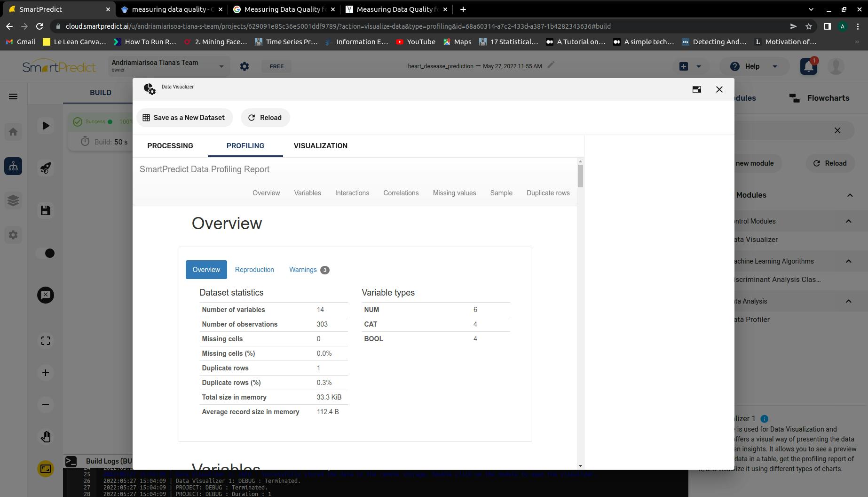Screen dimensions: 868x497
Task: Open sidebar settings gear icon
Action: tap(13, 235)
